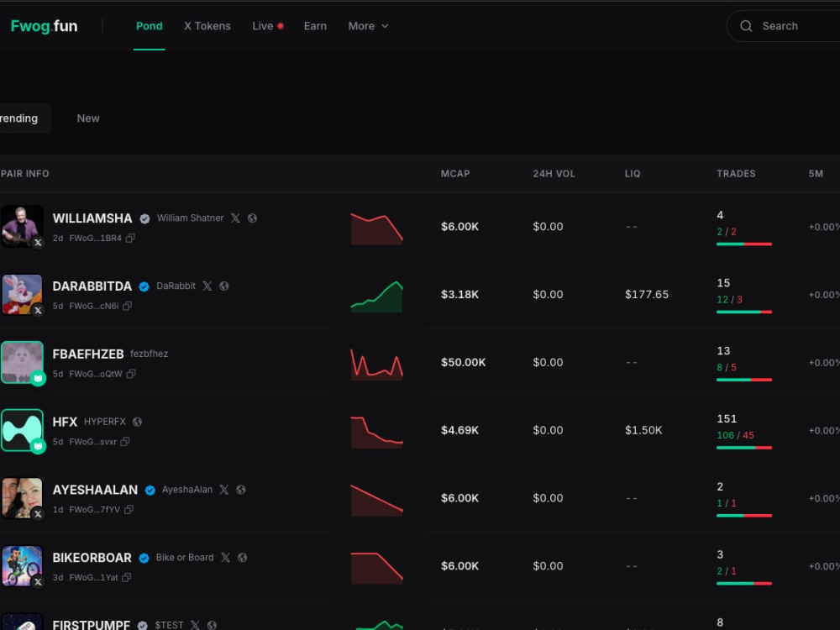The width and height of the screenshot is (840, 630).
Task: Click the $1.50K liquidity value
Action: (643, 430)
